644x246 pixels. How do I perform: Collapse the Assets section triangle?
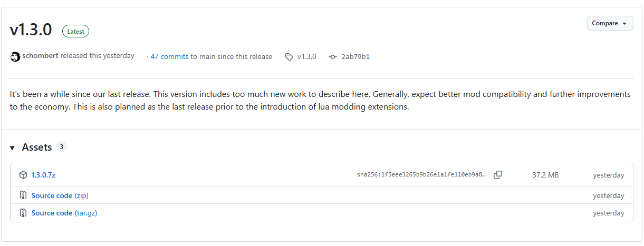12,148
